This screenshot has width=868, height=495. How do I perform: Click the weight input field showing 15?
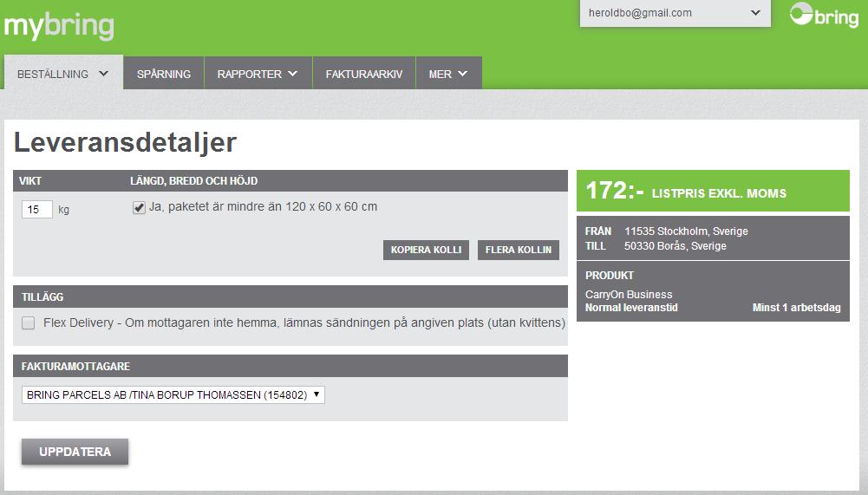pyautogui.click(x=37, y=209)
